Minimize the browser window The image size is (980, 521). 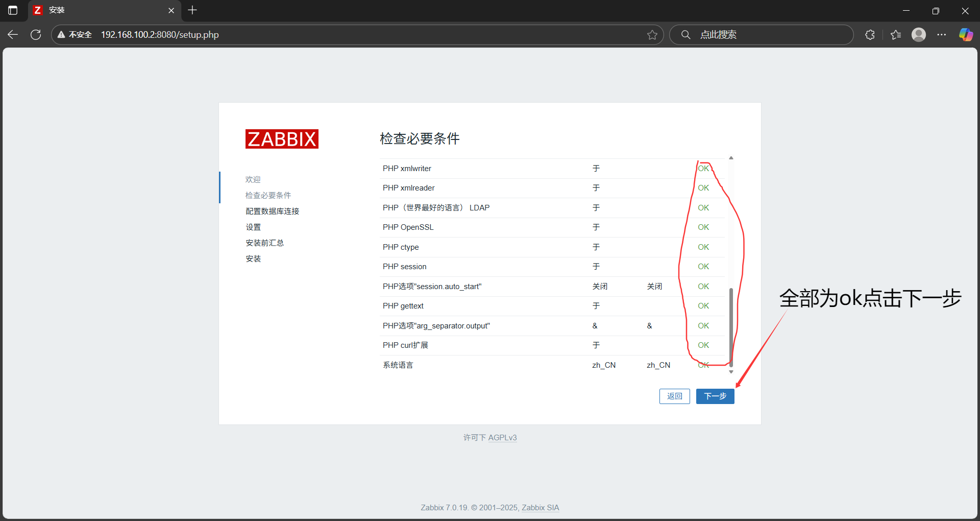(x=906, y=10)
